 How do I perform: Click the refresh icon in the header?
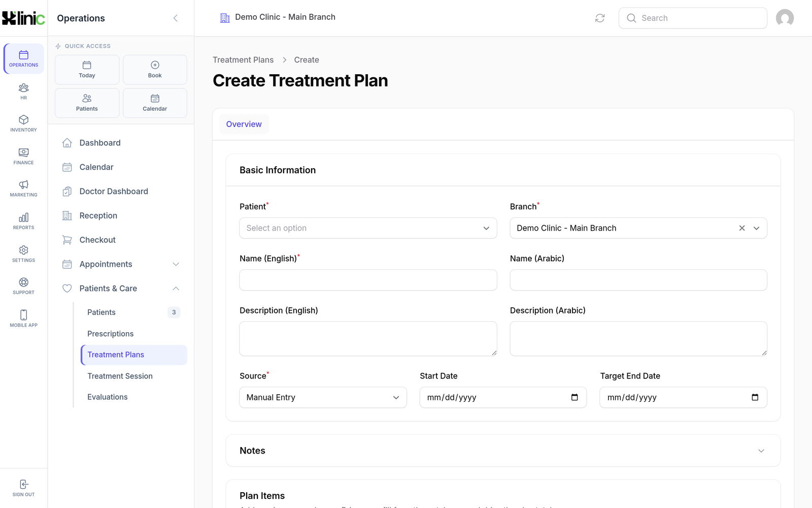click(600, 18)
